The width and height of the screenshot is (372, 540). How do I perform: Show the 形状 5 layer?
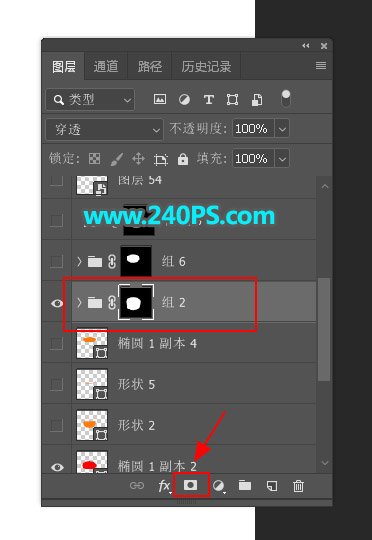(x=56, y=384)
